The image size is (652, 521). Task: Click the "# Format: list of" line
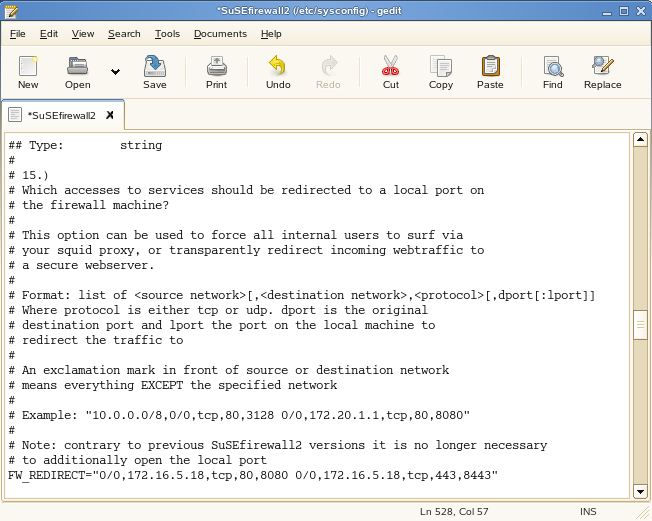(302, 295)
